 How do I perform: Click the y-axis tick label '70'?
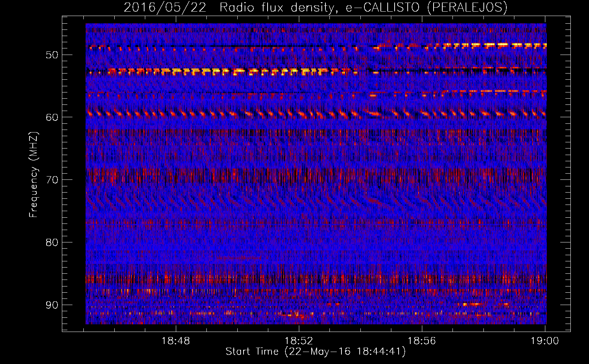52,180
